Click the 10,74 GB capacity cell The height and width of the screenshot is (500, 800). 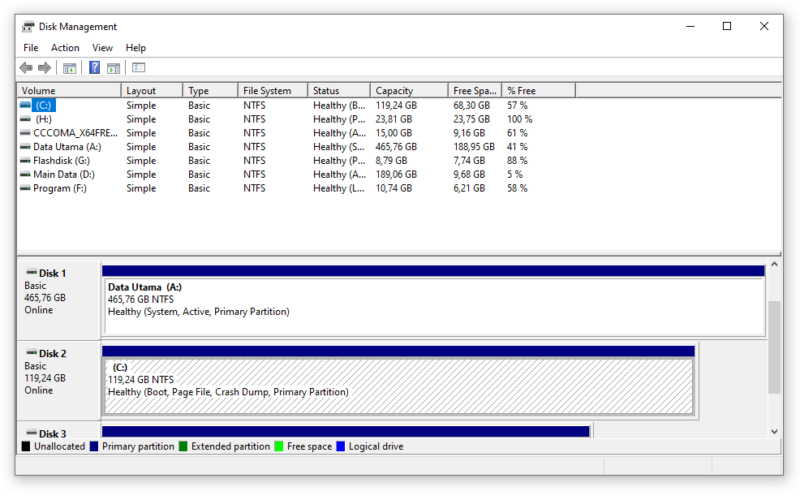[x=393, y=188]
